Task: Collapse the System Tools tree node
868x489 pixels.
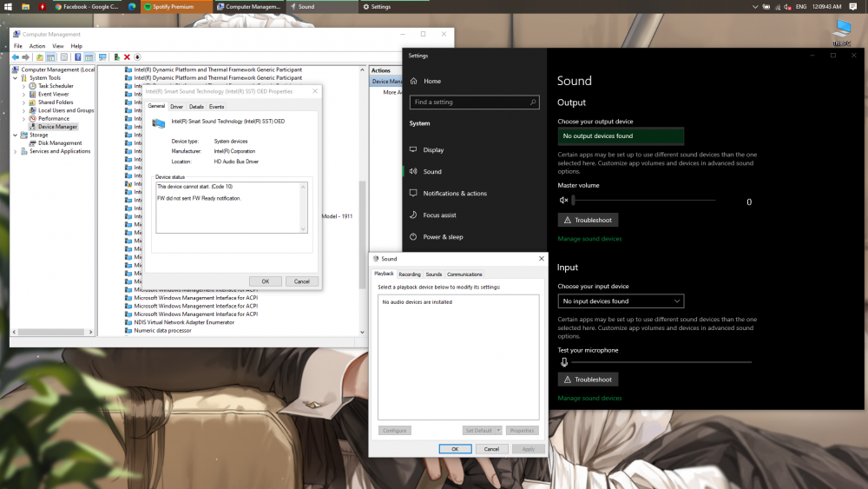Action: [16, 78]
